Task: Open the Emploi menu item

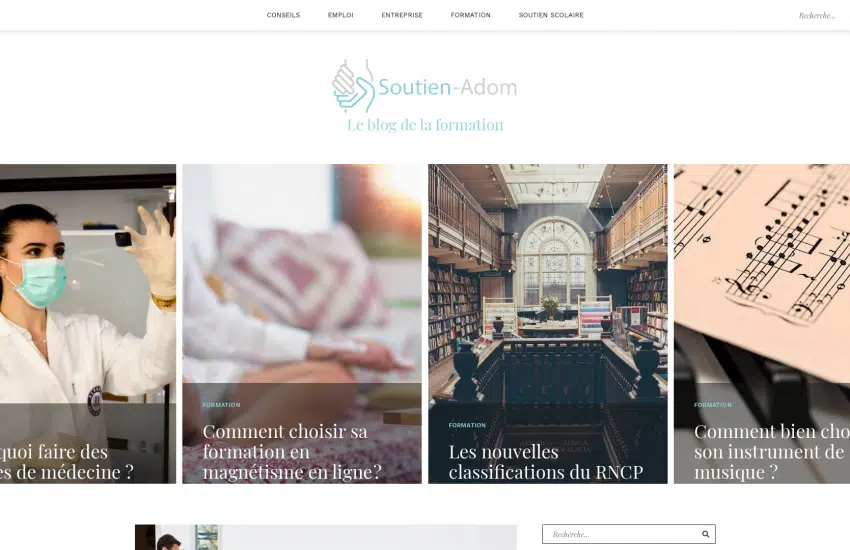Action: 340,15
